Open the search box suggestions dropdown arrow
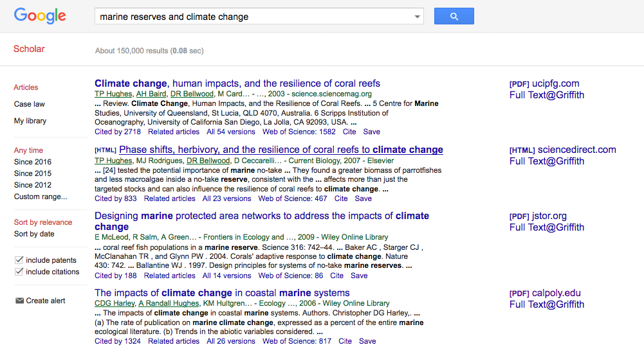 click(417, 17)
